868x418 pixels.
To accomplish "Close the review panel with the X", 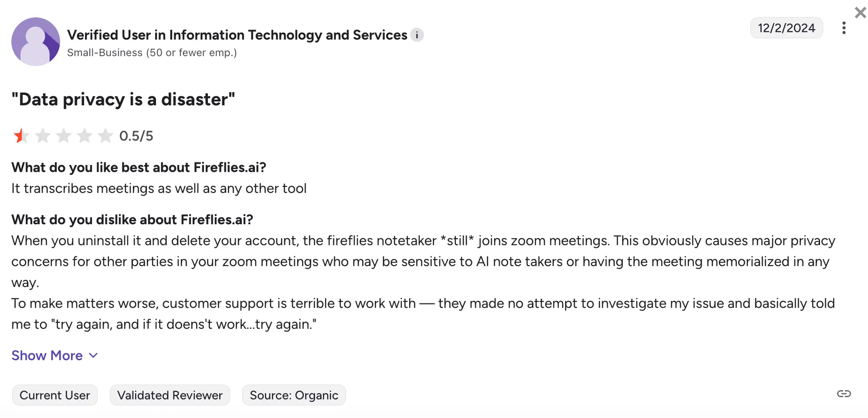I will (860, 13).
